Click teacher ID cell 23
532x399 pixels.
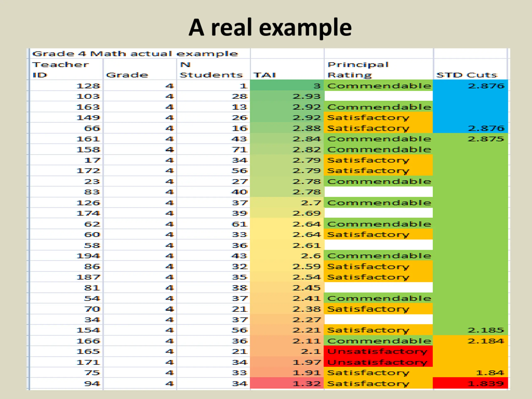coord(66,181)
